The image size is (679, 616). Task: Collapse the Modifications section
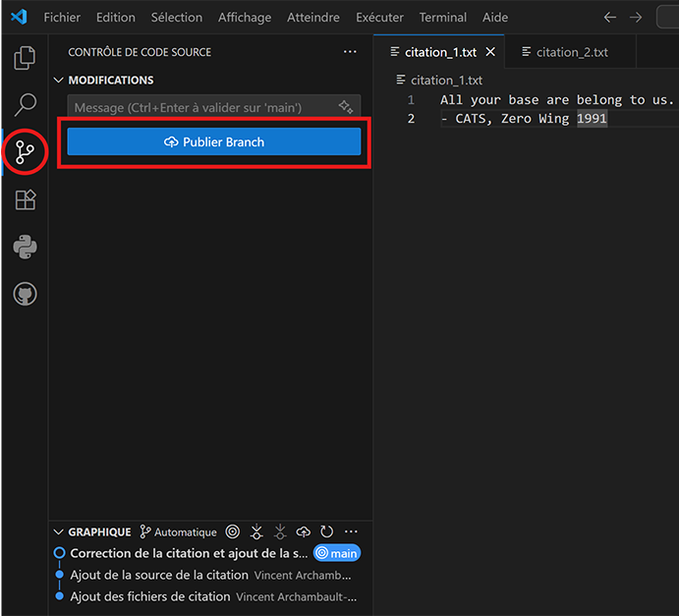[59, 81]
